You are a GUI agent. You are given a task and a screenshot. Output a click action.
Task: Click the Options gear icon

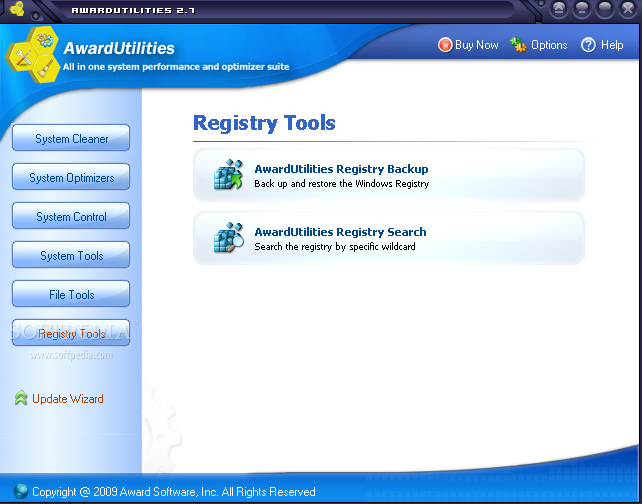point(518,45)
